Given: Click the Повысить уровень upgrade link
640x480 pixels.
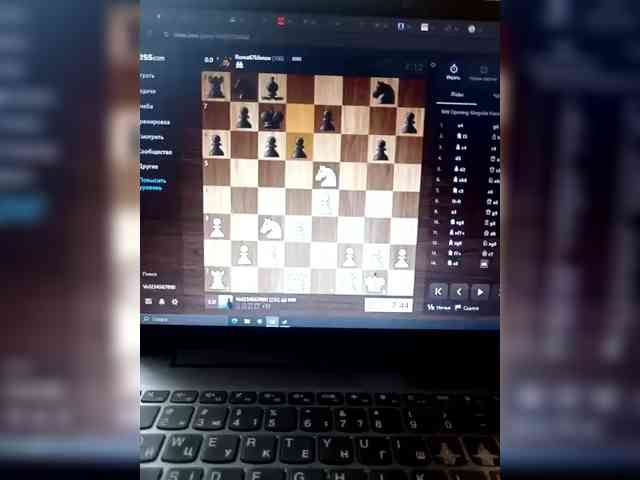Looking at the screenshot, I should (x=153, y=184).
